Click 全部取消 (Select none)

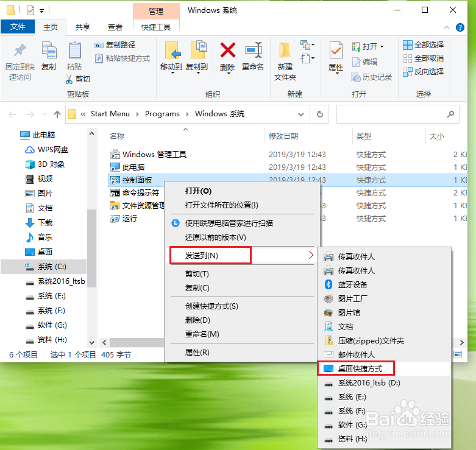(423, 58)
